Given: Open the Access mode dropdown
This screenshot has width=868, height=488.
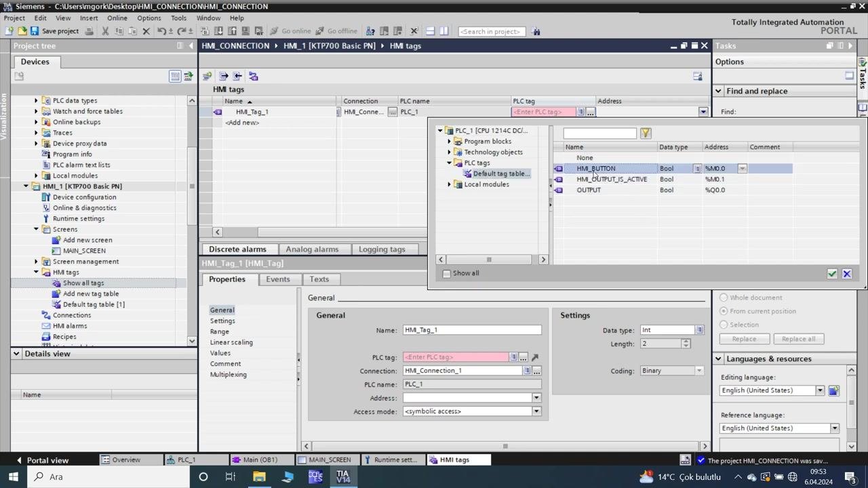Looking at the screenshot, I should [x=536, y=411].
